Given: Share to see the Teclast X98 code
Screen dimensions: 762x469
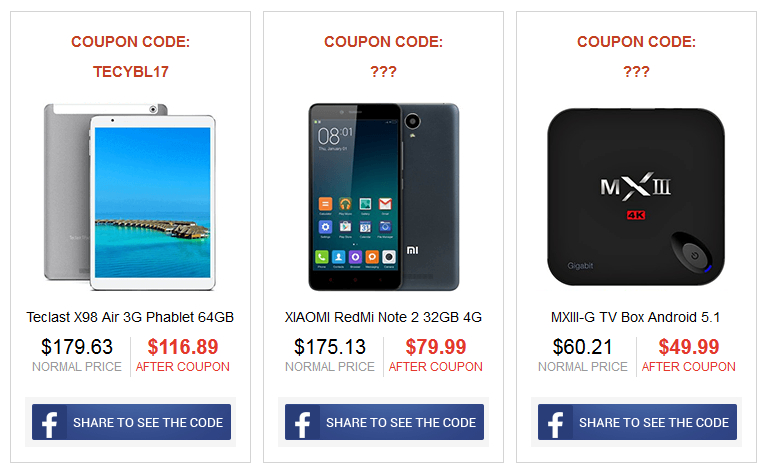Looking at the screenshot, I should tap(148, 423).
